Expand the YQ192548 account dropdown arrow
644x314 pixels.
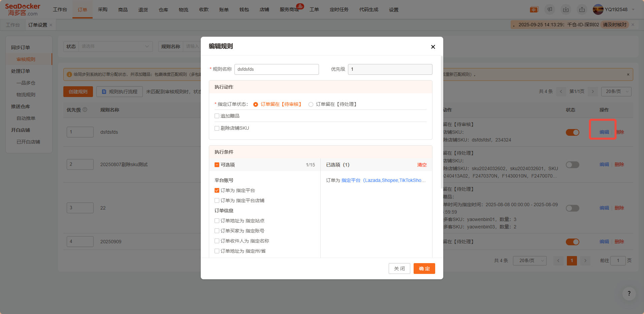pyautogui.click(x=633, y=9)
